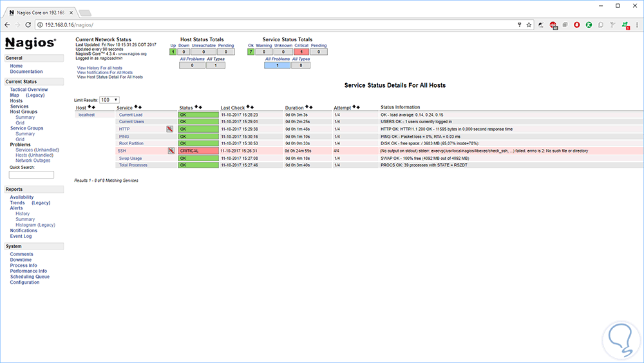644x363 pixels.
Task: Reload the Nagios page
Action: [x=28, y=25]
